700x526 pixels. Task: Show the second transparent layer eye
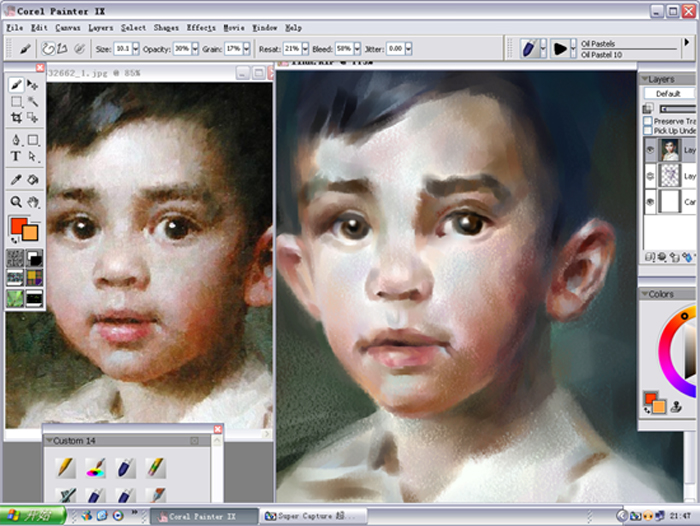pos(650,176)
